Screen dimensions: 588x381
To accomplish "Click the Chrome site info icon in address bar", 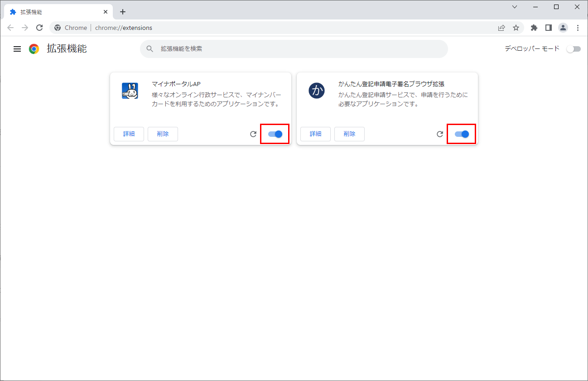I will pyautogui.click(x=58, y=28).
